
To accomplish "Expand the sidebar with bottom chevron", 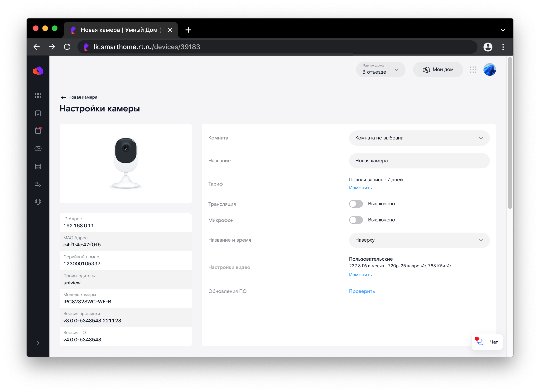I will [38, 343].
